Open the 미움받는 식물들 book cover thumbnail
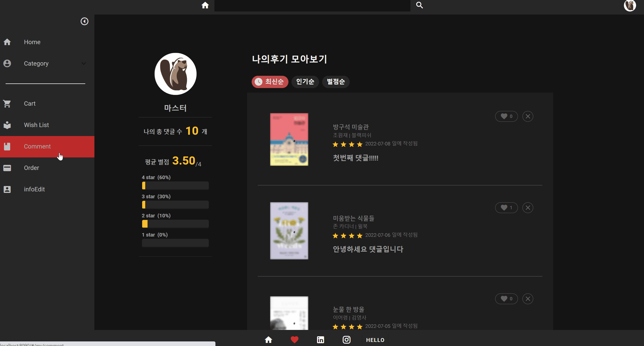The image size is (644, 346). click(289, 231)
